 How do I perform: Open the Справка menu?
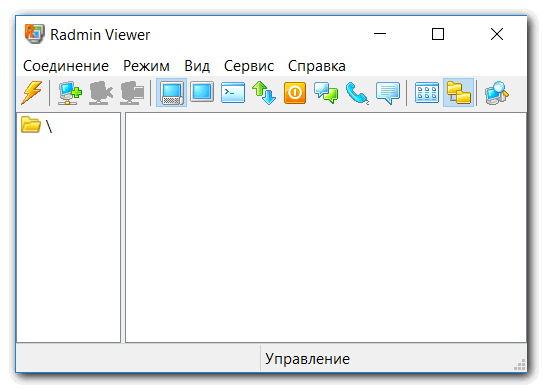[x=317, y=66]
